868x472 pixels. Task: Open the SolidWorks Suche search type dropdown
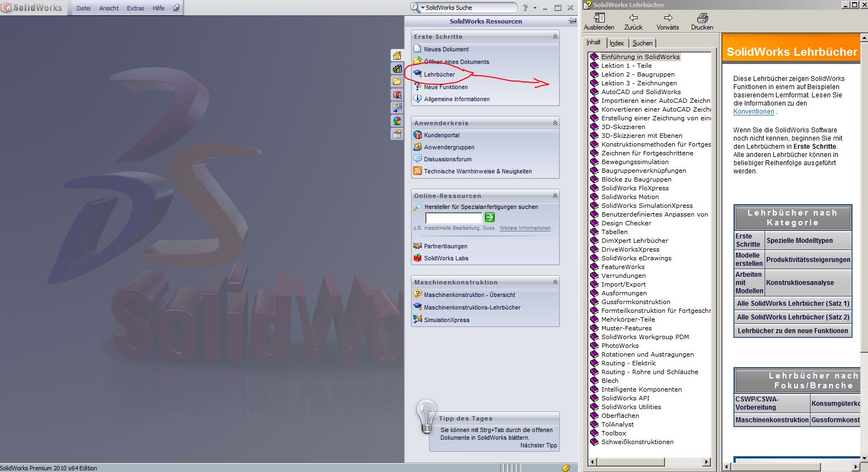pos(423,8)
